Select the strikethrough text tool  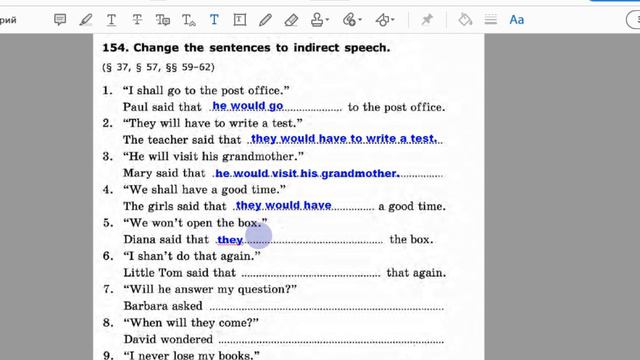[x=137, y=20]
